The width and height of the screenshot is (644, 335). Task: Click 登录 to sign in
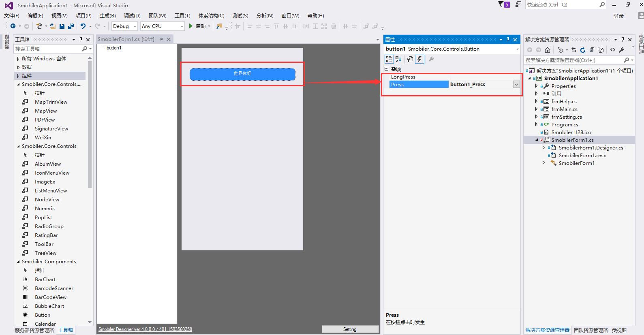tap(618, 16)
